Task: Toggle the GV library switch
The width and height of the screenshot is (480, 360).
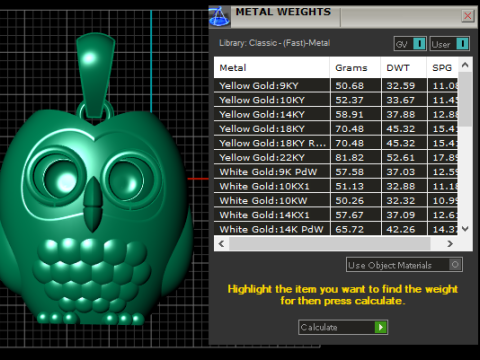Action: click(410, 44)
